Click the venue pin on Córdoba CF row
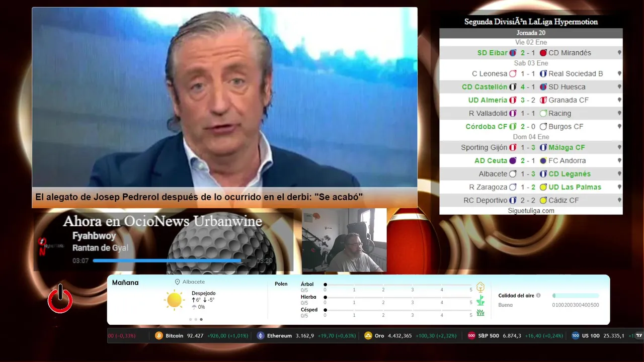This screenshot has height=362, width=644. click(619, 127)
